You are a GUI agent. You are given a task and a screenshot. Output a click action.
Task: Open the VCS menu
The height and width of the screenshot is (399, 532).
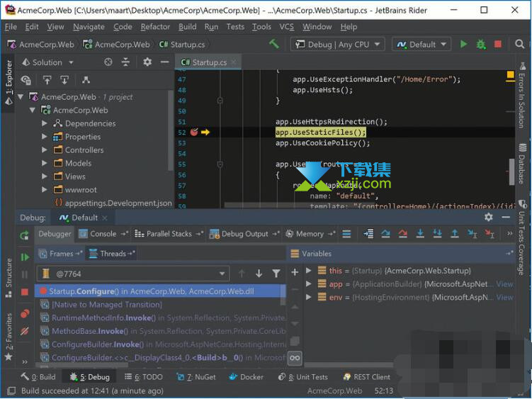[287, 27]
